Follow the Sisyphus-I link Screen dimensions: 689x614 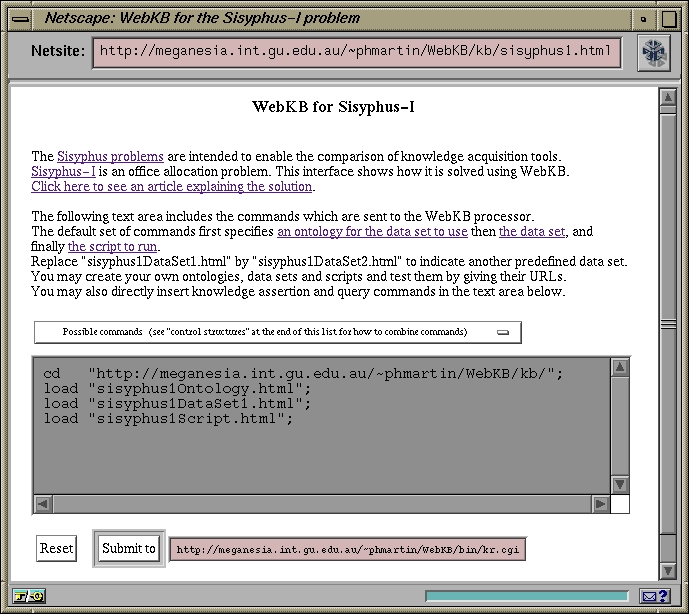tap(63, 171)
